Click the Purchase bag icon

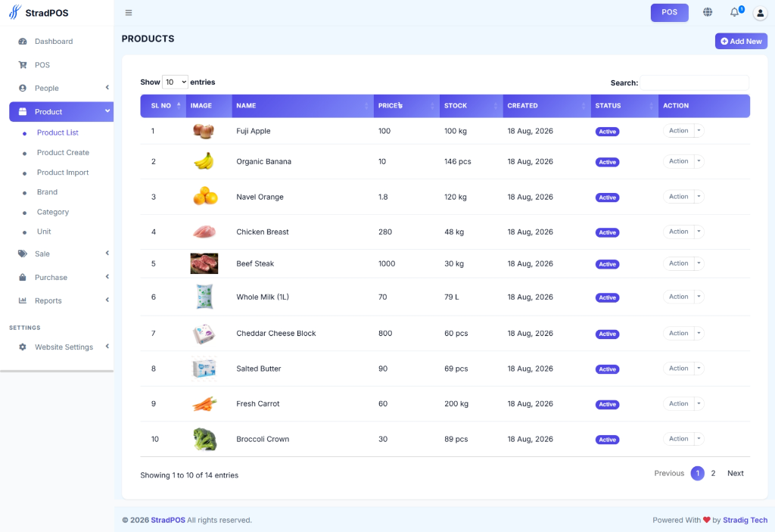(23, 278)
